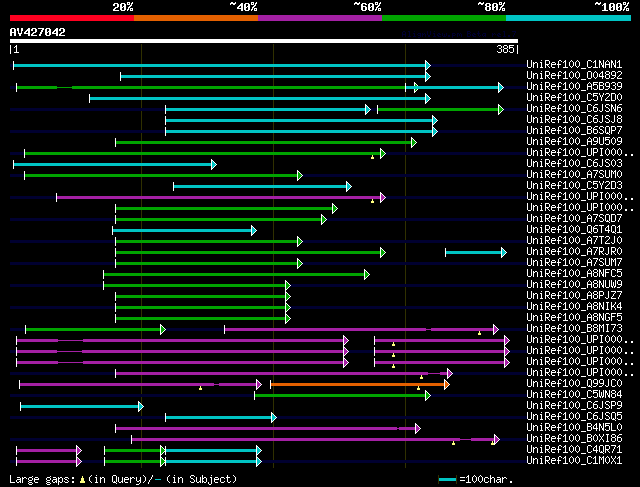Viewport: 640px width, 487px height.
Task: Select the UniRef100_A7T2J0 label
Action: (x=574, y=241)
